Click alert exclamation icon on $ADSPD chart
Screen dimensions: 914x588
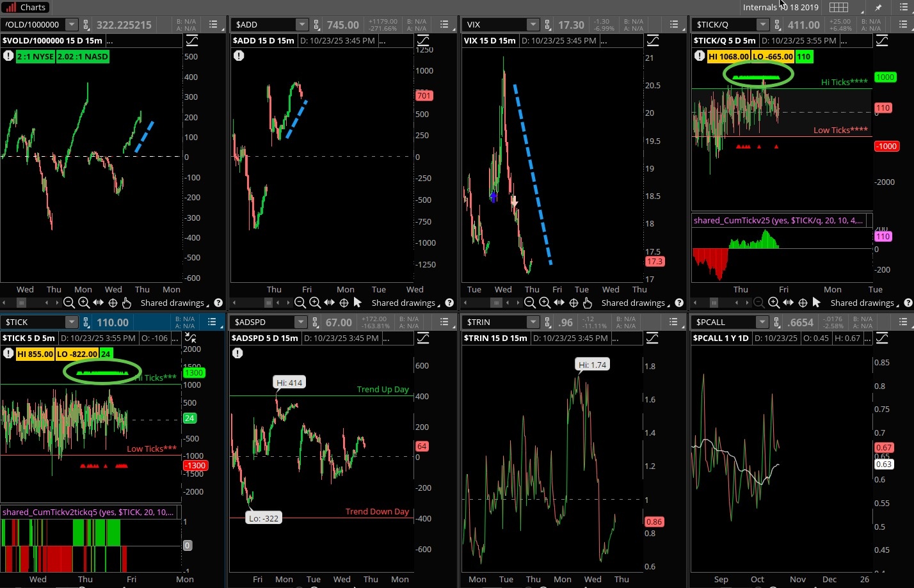click(x=237, y=353)
